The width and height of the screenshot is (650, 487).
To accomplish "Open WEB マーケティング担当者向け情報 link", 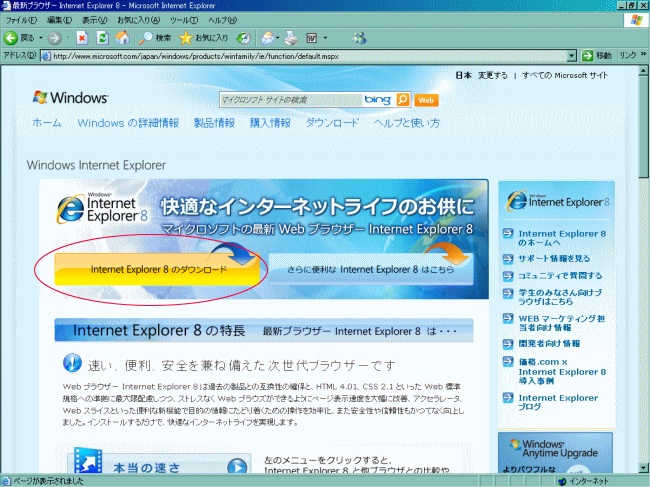I will 562,323.
